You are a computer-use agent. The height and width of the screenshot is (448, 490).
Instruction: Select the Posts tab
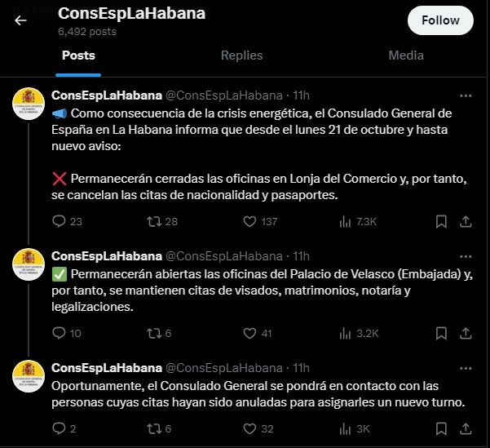(78, 55)
